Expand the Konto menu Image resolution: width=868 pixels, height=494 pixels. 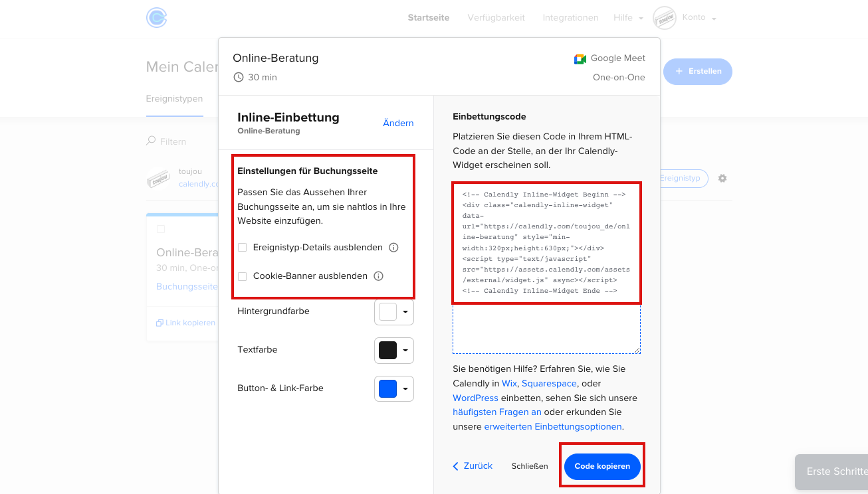pos(699,18)
